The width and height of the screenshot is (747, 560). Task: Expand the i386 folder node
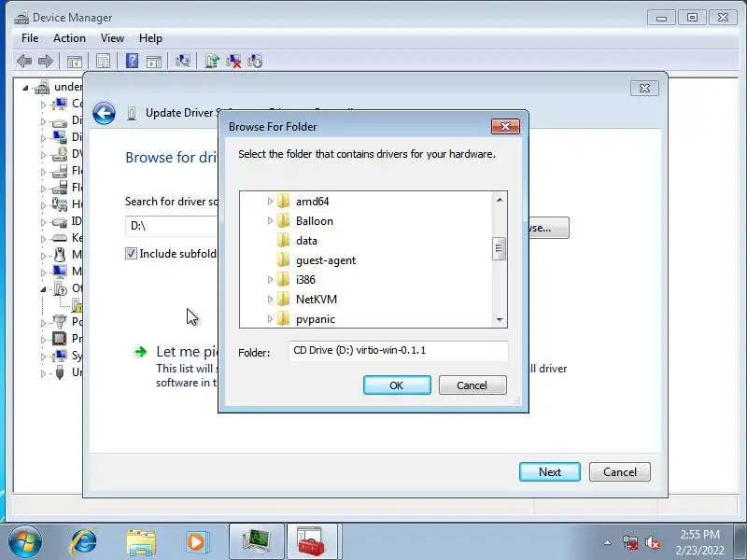[x=270, y=279]
